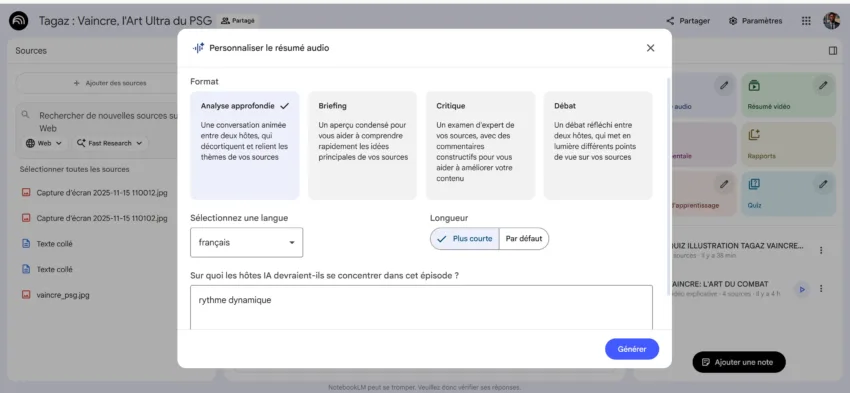Click the Résumé vidéo card icon

[x=754, y=86]
